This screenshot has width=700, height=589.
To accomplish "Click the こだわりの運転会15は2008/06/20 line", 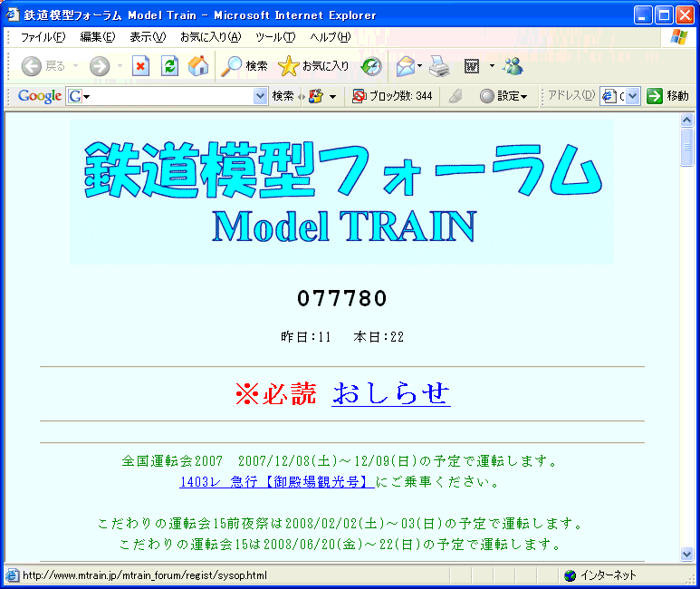I will coord(340,545).
